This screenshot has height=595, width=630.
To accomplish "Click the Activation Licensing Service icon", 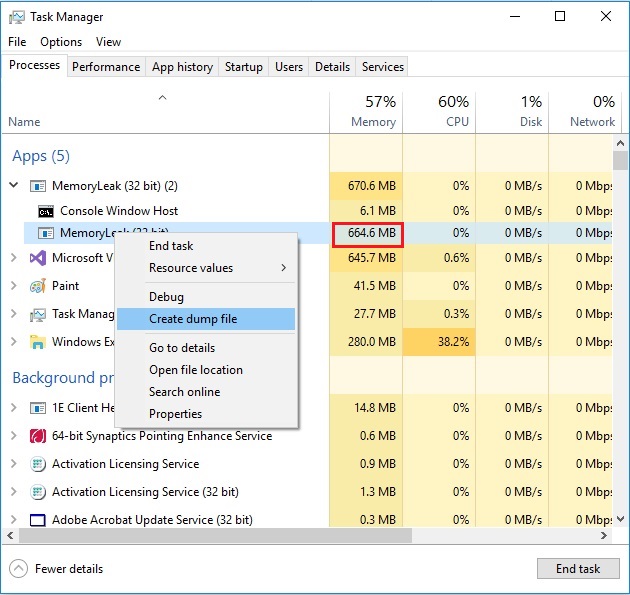I will click(x=38, y=464).
